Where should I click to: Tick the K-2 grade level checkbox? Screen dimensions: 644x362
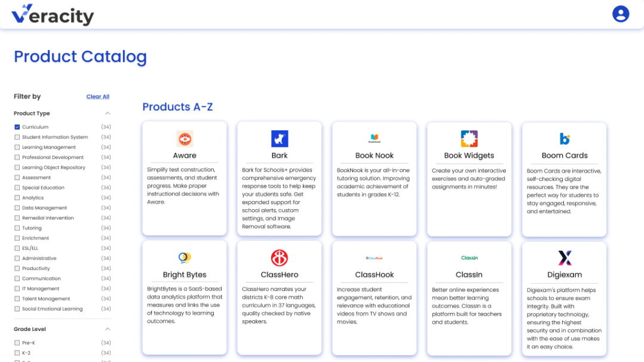(x=17, y=353)
